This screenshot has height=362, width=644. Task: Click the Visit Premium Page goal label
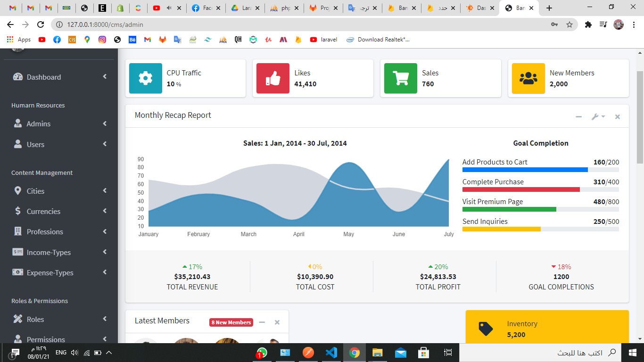493,201
